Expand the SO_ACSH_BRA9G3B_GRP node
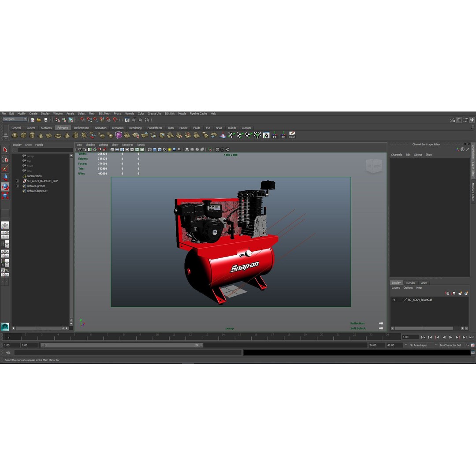This screenshot has height=476, width=476. [x=17, y=181]
